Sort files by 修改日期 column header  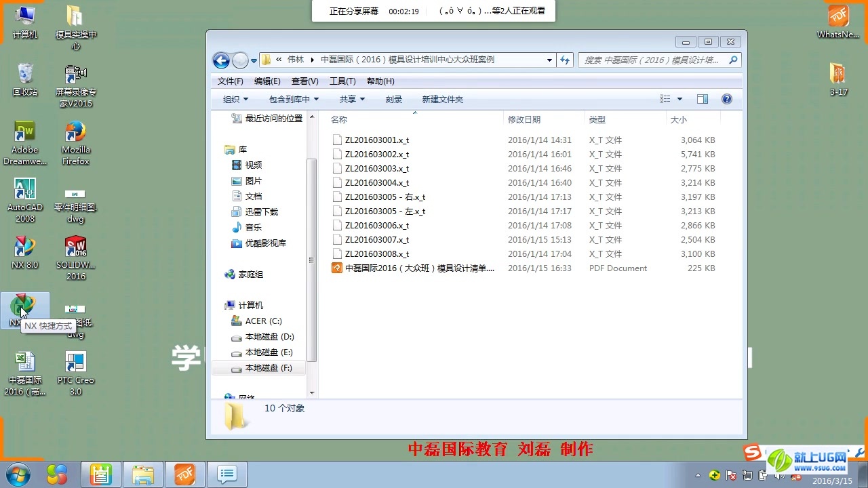pyautogui.click(x=544, y=119)
